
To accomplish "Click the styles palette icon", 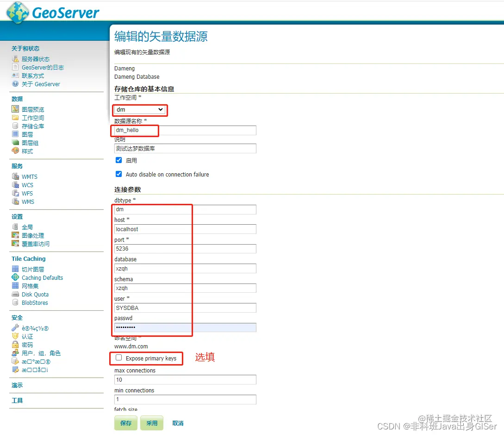I will 15,151.
